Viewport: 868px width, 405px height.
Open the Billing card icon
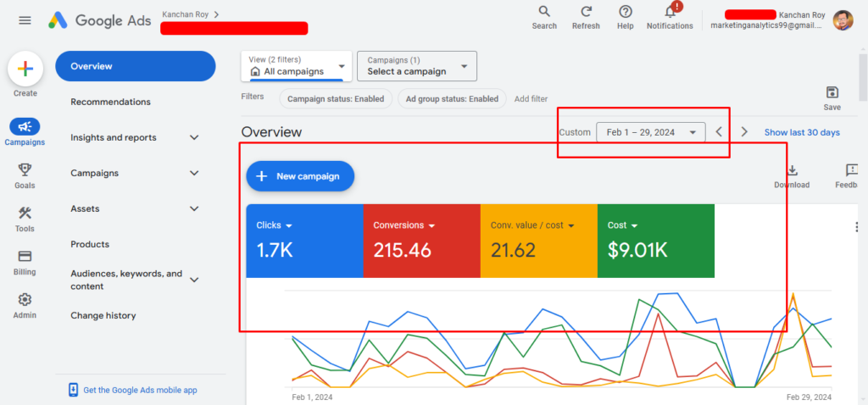(x=25, y=256)
